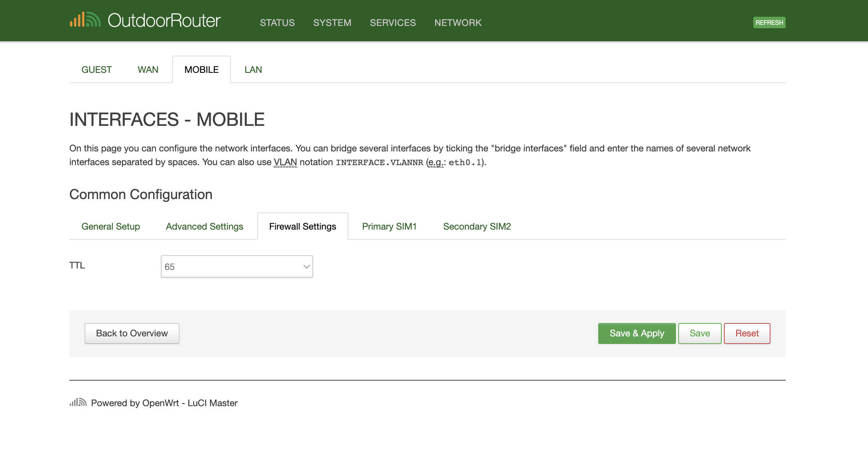
Task: Click the red Reset button
Action: 747,333
